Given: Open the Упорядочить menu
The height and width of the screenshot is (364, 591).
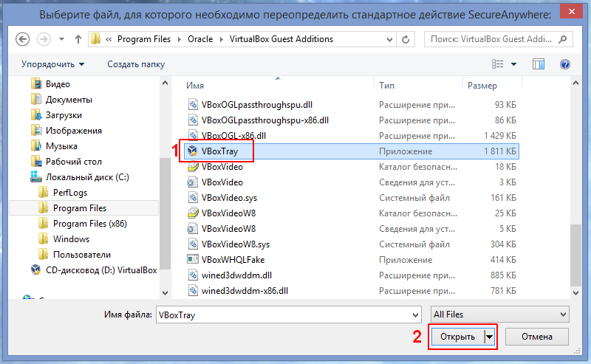Looking at the screenshot, I should click(x=52, y=64).
